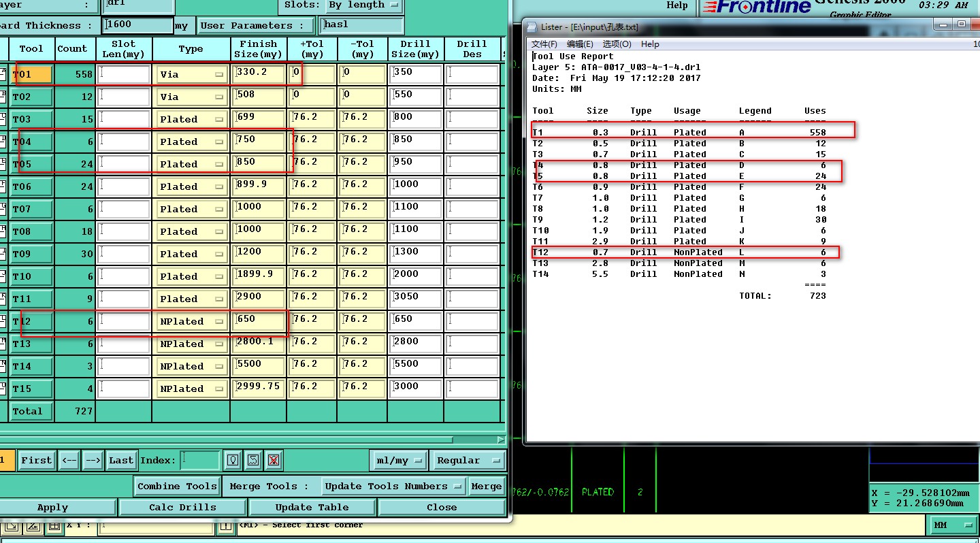
Task: Open the Update Tools Numbers dropdown
Action: [x=395, y=486]
